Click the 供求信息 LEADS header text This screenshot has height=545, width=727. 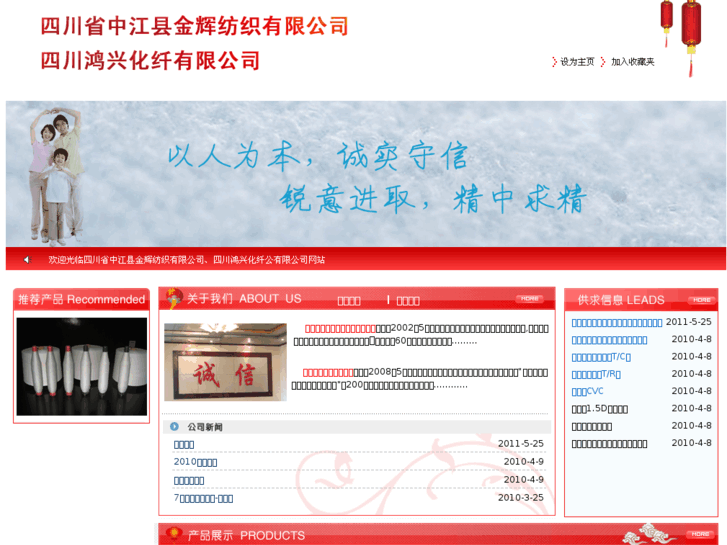621,300
